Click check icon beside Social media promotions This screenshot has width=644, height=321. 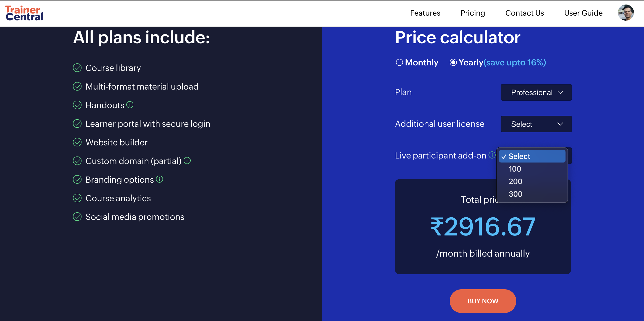[x=77, y=217]
